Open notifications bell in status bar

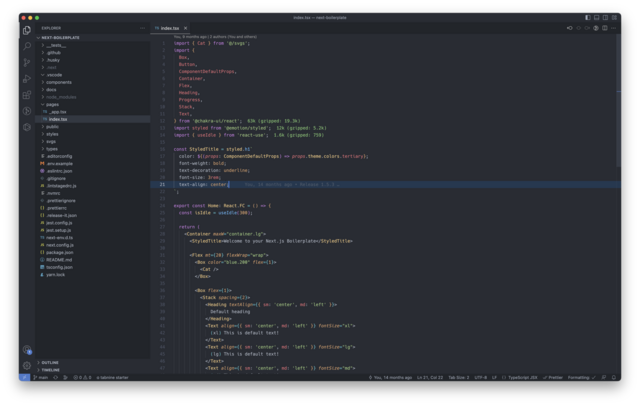pyautogui.click(x=613, y=377)
